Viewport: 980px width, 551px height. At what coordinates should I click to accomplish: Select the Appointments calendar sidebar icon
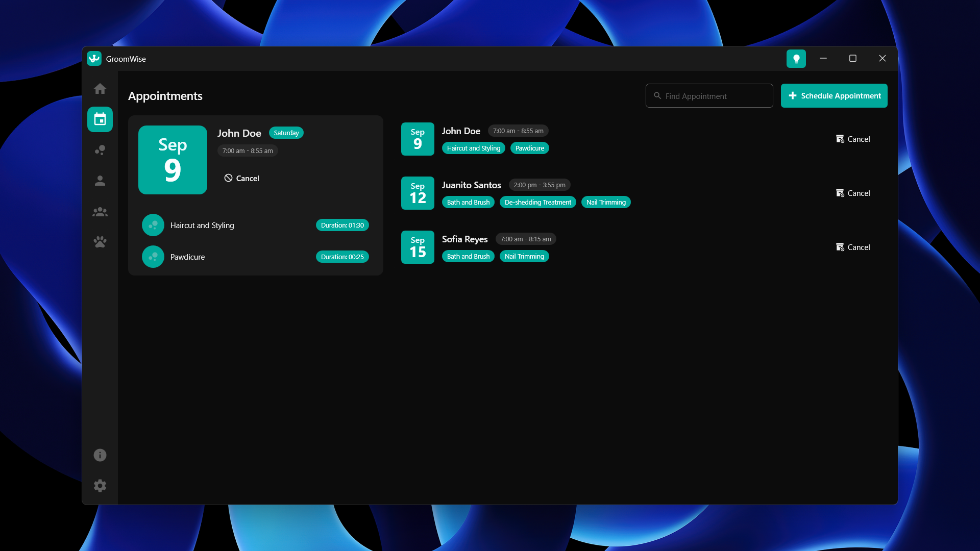[x=100, y=119]
